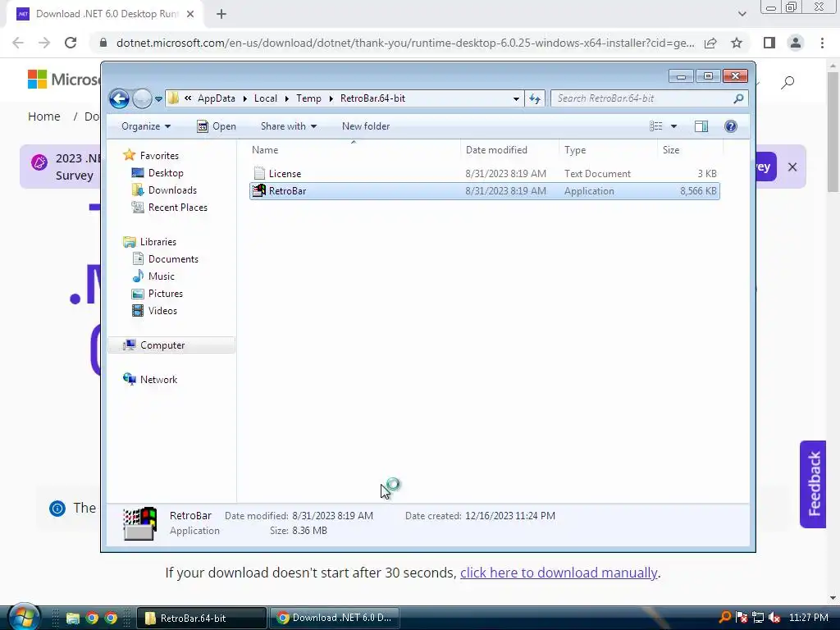840x630 pixels.
Task: Open the Share with menu
Action: point(288,126)
